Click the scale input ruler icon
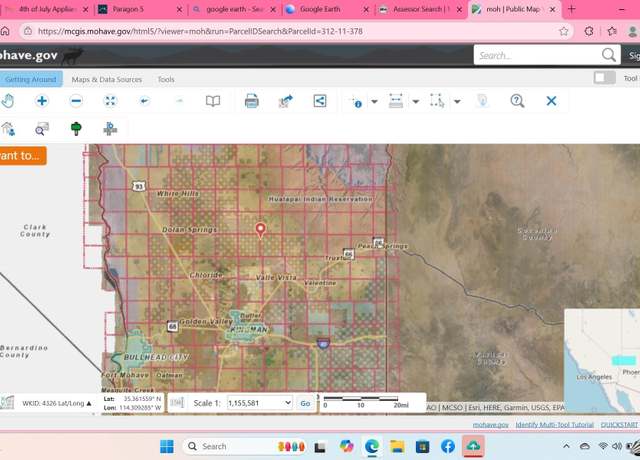 [x=177, y=403]
